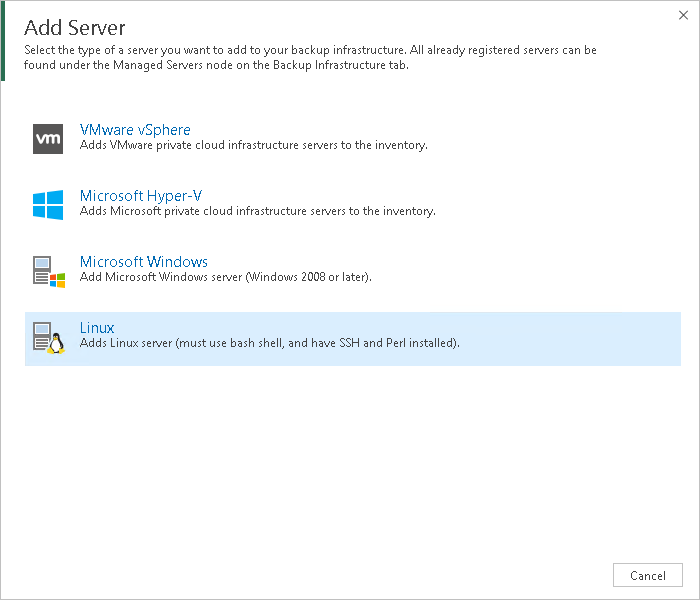Open the Microsoft Windows server option title

click(144, 262)
